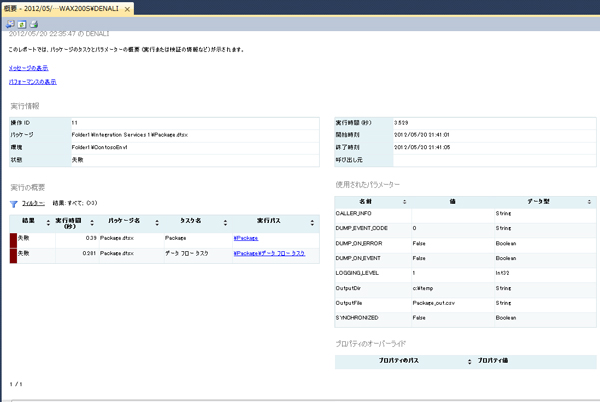
Task: Click the CALLER_INFO parameter name
Action: (353, 213)
